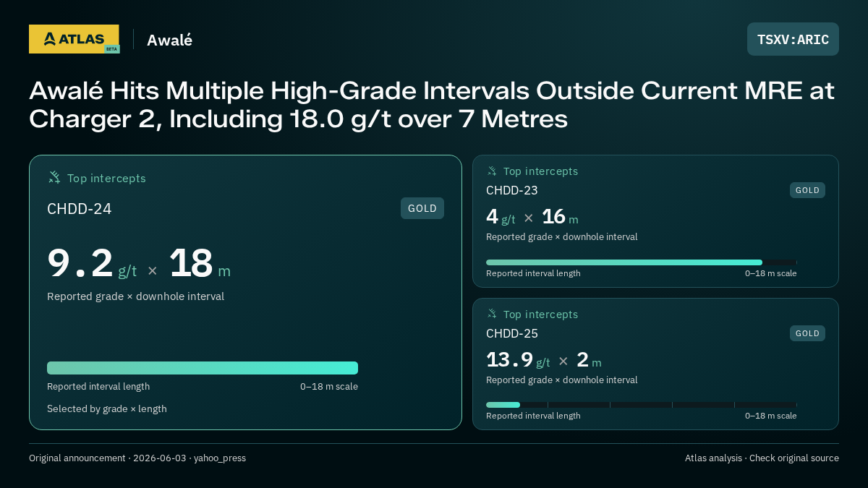
Task: Click 'Reported interval length' on CHDD-24 card
Action: click(x=98, y=387)
